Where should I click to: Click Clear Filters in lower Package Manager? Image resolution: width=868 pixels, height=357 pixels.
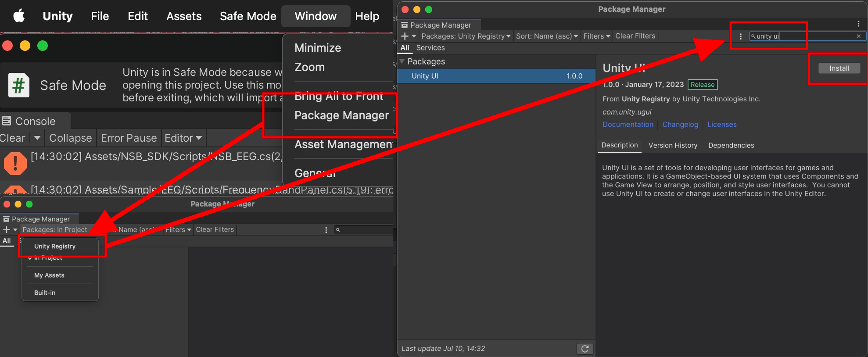[215, 230]
